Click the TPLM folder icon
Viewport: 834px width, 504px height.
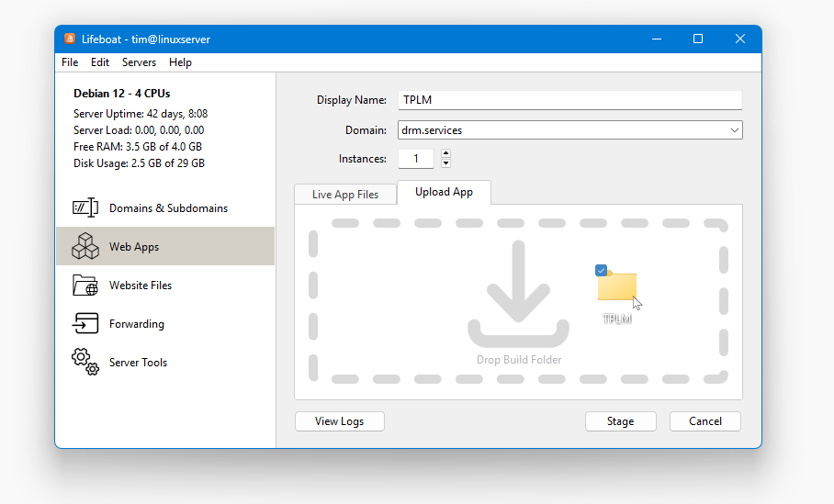(616, 286)
